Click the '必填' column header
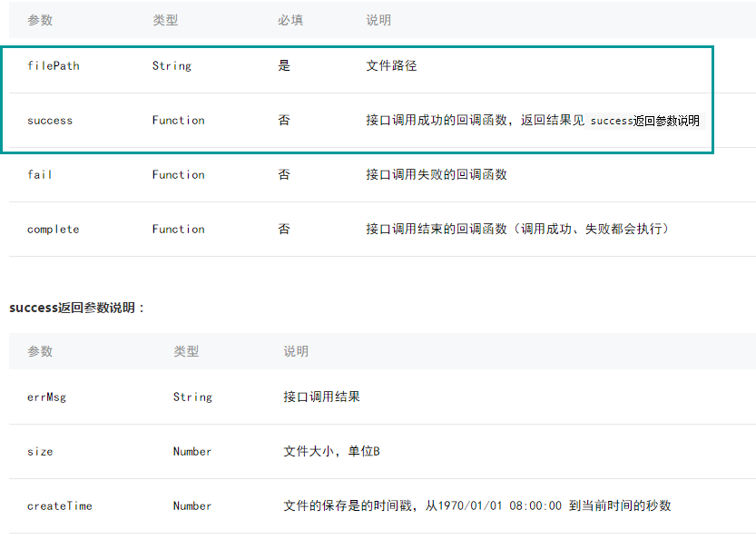 pyautogui.click(x=290, y=20)
